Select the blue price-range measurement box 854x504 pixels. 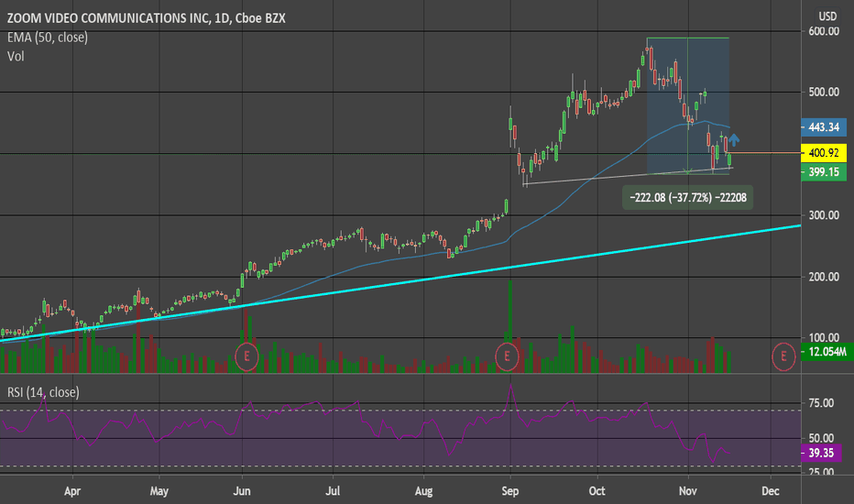(688, 106)
